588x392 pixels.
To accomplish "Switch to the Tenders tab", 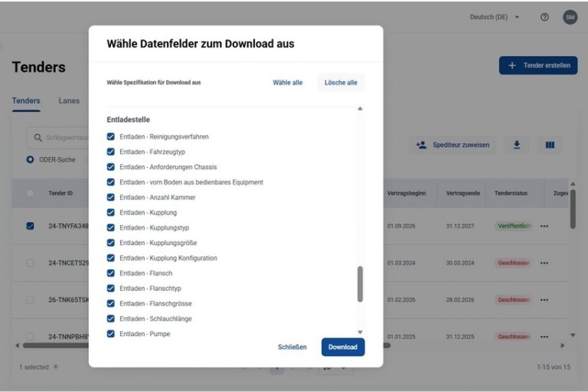I will click(26, 101).
